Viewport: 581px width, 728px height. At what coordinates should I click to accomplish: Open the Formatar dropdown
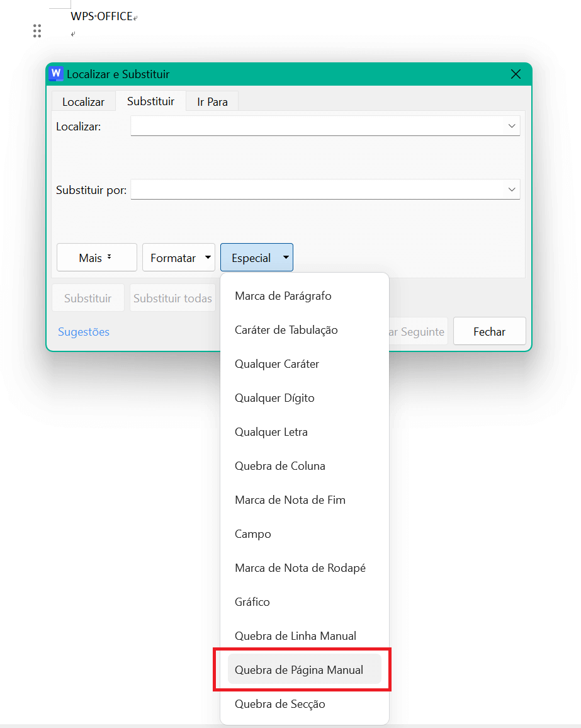tap(178, 257)
